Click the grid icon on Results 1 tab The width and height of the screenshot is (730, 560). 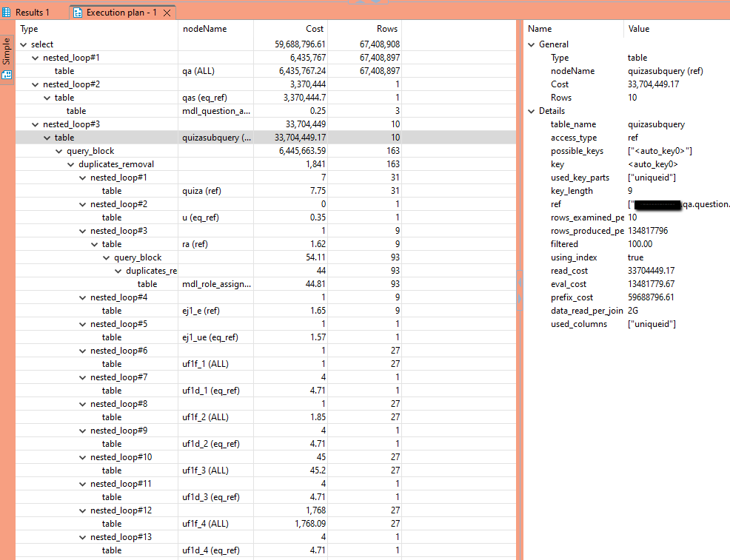point(7,12)
